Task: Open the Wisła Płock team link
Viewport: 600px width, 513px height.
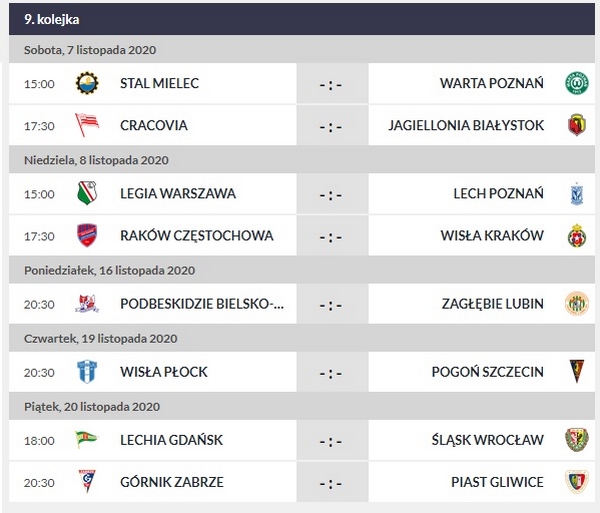Action: coord(163,372)
